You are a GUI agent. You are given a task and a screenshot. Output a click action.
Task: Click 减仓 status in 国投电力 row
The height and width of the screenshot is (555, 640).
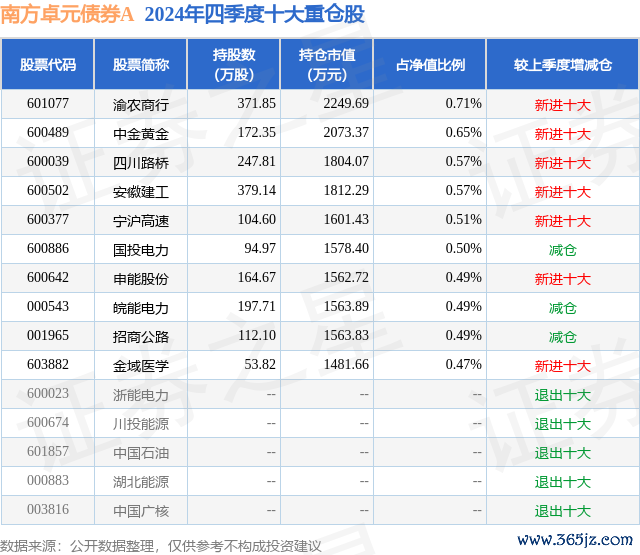coord(563,250)
